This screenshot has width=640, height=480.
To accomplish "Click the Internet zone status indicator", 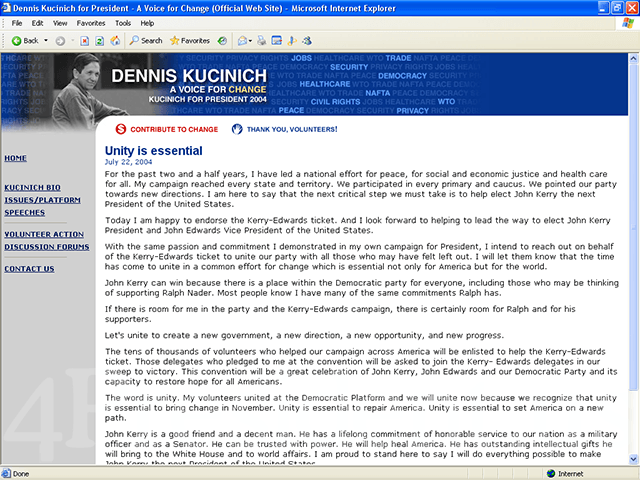I will click(x=565, y=473).
